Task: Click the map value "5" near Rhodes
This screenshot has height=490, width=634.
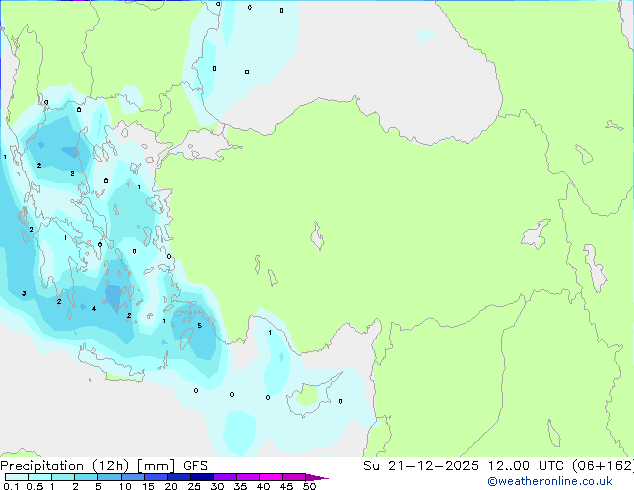Action: coord(199,326)
